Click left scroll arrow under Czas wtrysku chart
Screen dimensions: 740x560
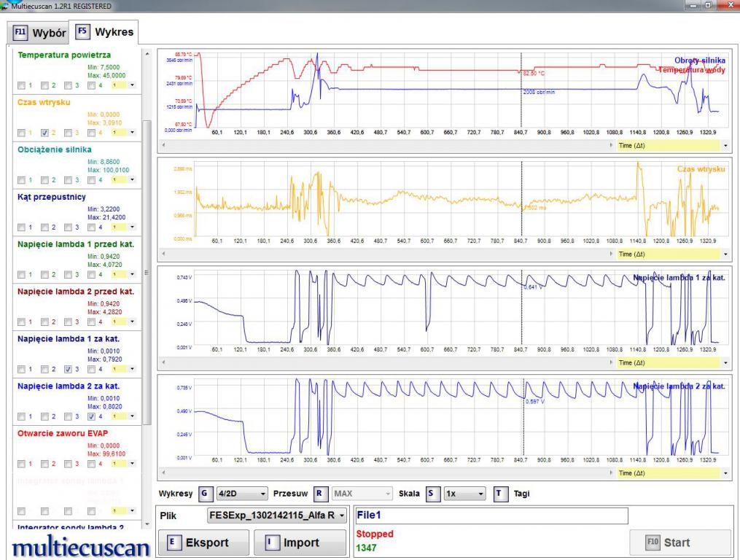163,254
